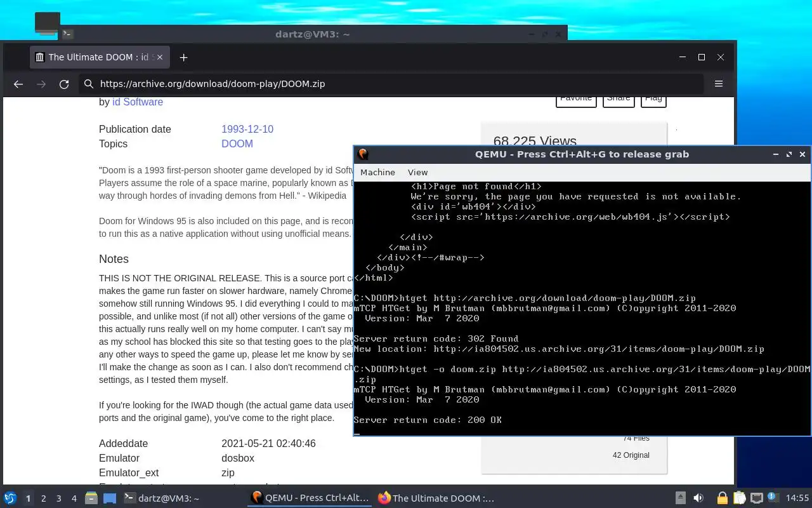Click the '68,225 Views' counter
Screen dimensions: 812x508
[535, 141]
